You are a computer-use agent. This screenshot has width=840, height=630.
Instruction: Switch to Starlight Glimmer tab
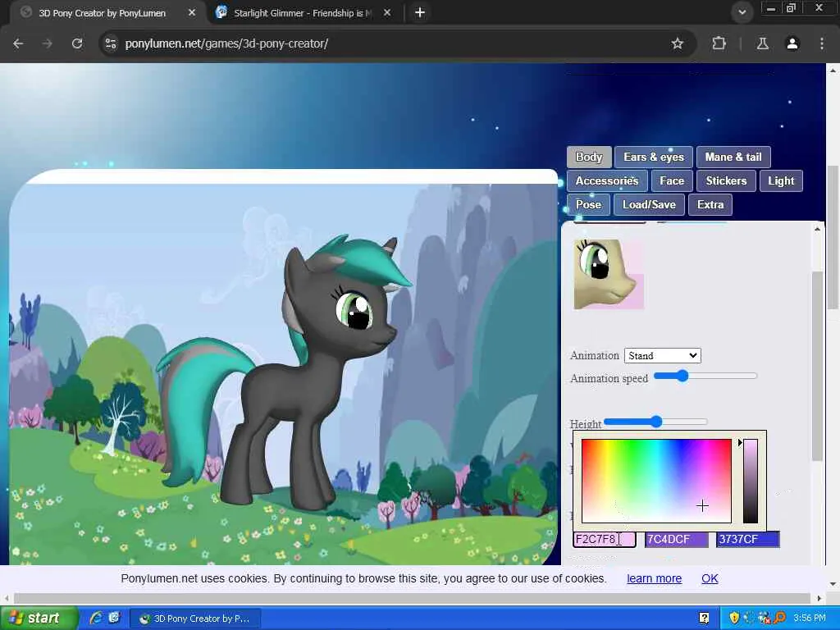[303, 13]
